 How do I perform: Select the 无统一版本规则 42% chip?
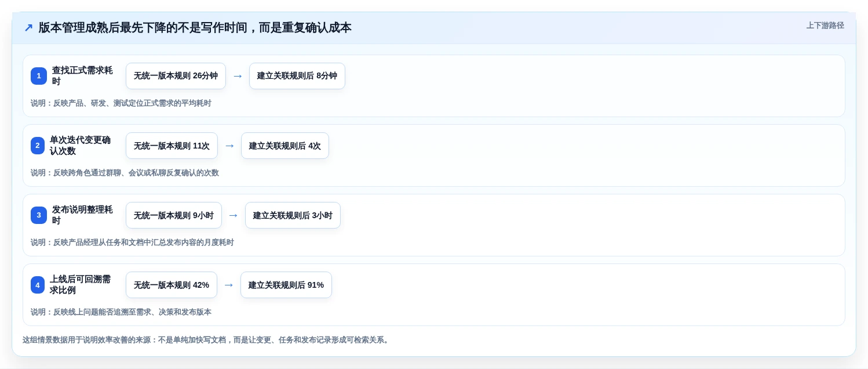click(172, 285)
